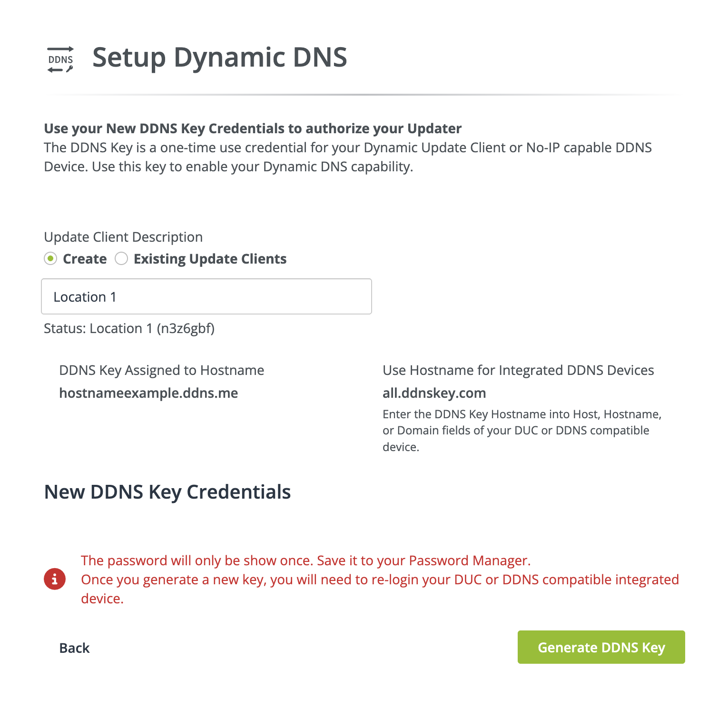Image resolution: width=728 pixels, height=708 pixels.
Task: Click the Existing Update Clients label text
Action: [210, 259]
